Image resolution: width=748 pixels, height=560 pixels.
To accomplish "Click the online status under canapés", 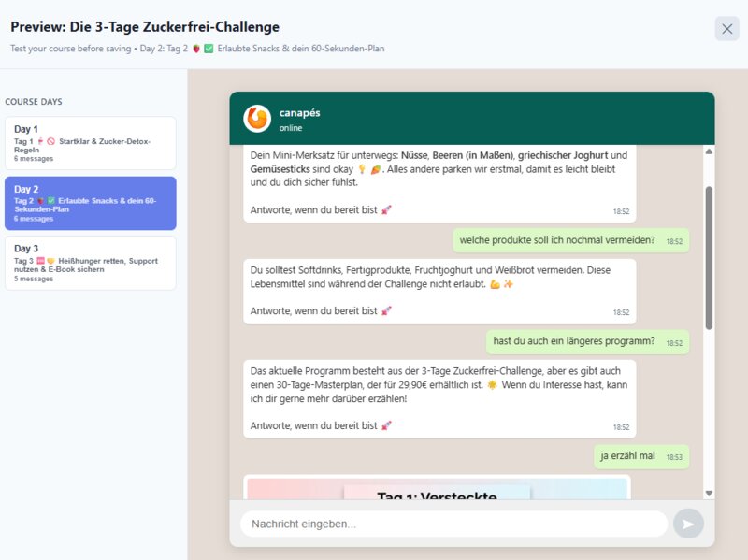I will pyautogui.click(x=292, y=125).
